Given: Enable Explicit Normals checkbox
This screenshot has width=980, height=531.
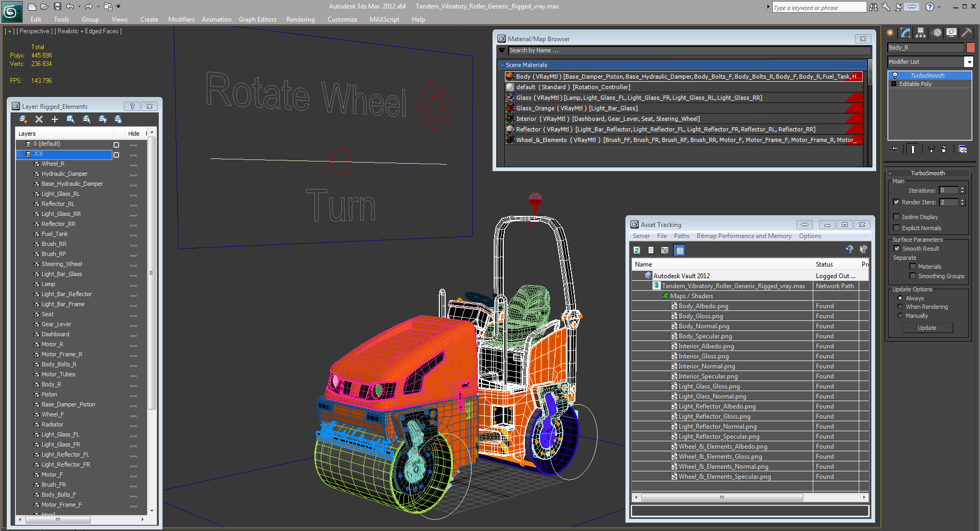Looking at the screenshot, I should [x=897, y=228].
